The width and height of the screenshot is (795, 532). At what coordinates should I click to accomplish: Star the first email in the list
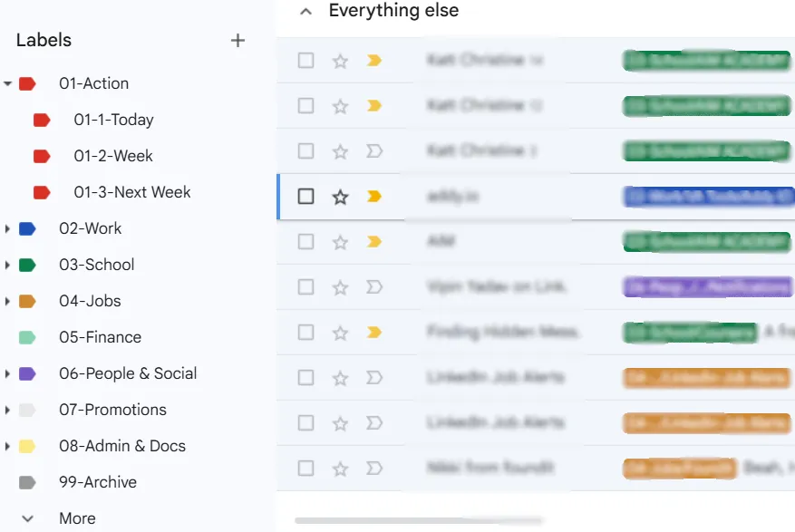coord(340,61)
